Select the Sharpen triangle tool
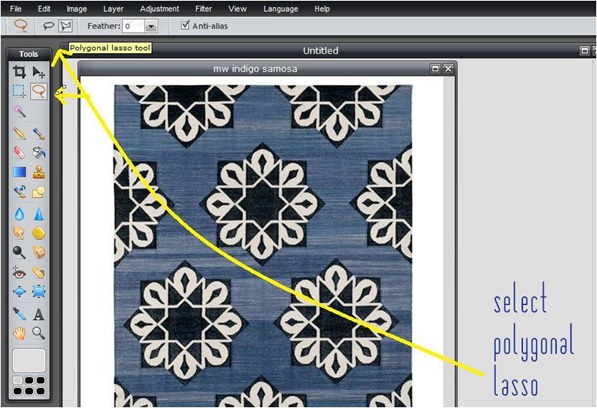The height and width of the screenshot is (408, 597). coord(38,214)
